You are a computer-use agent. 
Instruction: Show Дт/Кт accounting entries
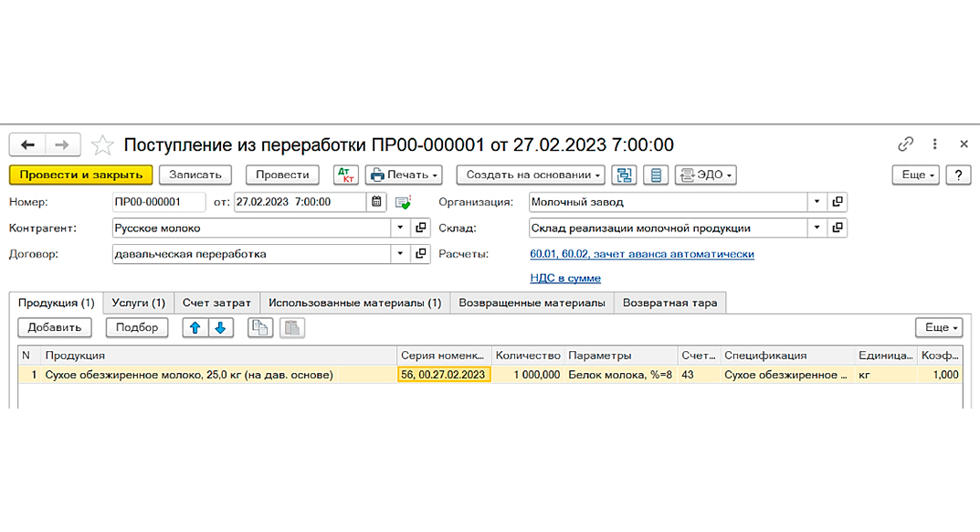(346, 175)
